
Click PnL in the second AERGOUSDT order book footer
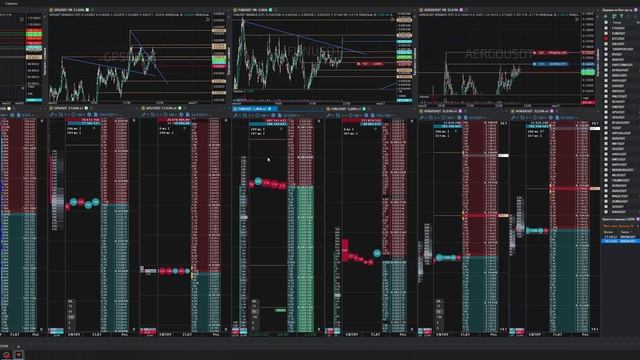tap(585, 334)
